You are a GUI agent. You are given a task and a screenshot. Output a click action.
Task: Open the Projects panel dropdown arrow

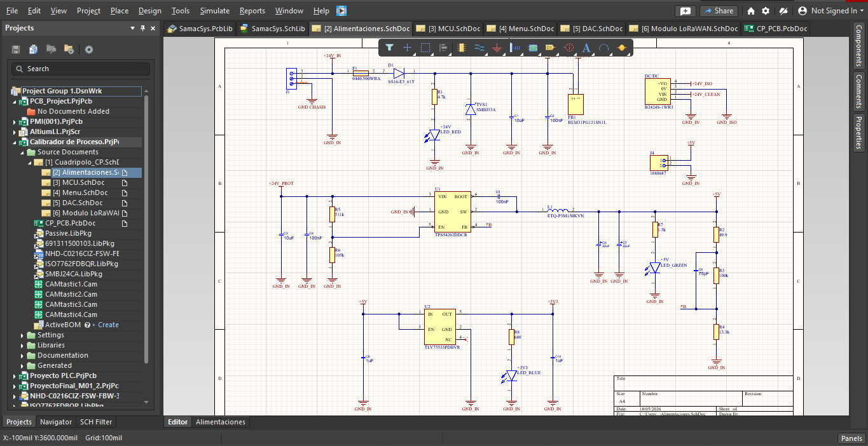pos(133,28)
